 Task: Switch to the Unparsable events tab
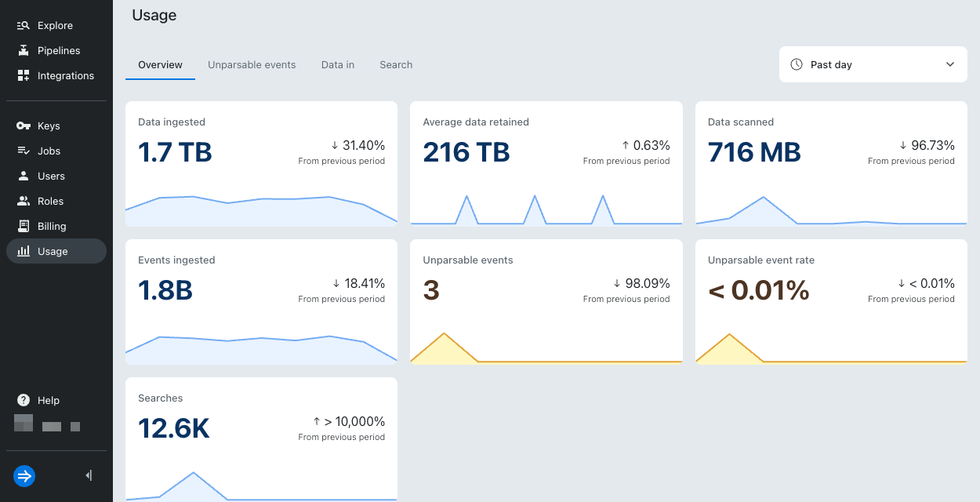[x=252, y=64]
